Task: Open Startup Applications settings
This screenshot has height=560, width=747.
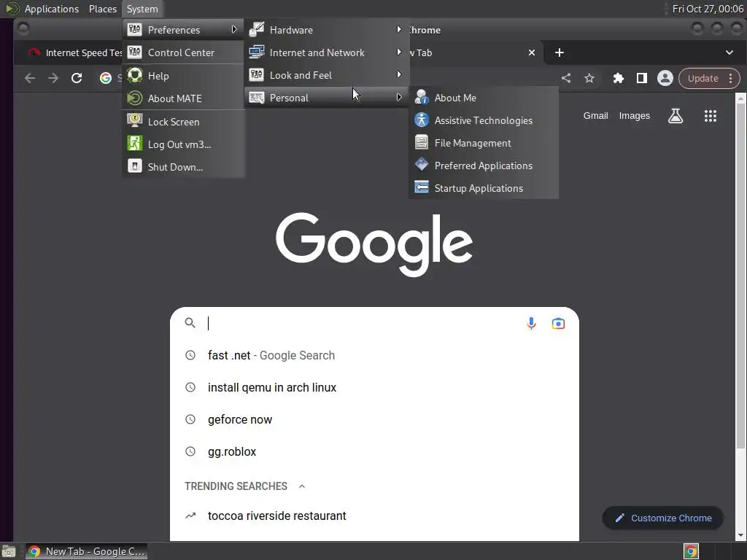Action: tap(483, 188)
